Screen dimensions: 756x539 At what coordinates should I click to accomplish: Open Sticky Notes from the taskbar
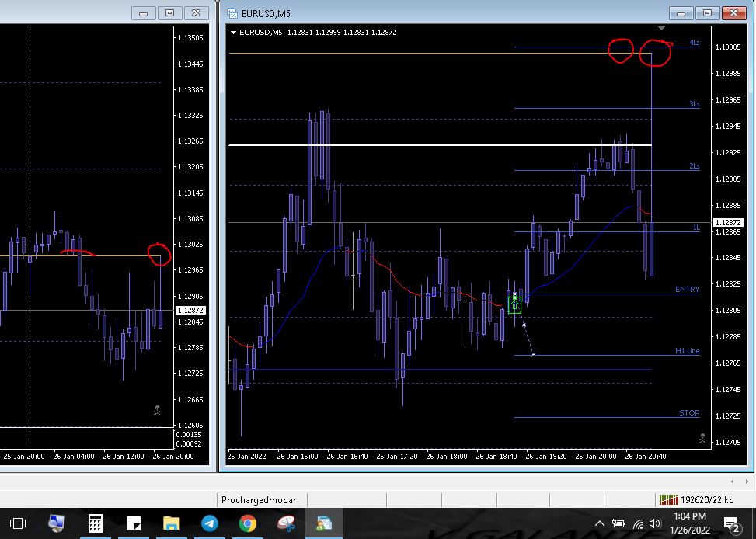click(133, 523)
